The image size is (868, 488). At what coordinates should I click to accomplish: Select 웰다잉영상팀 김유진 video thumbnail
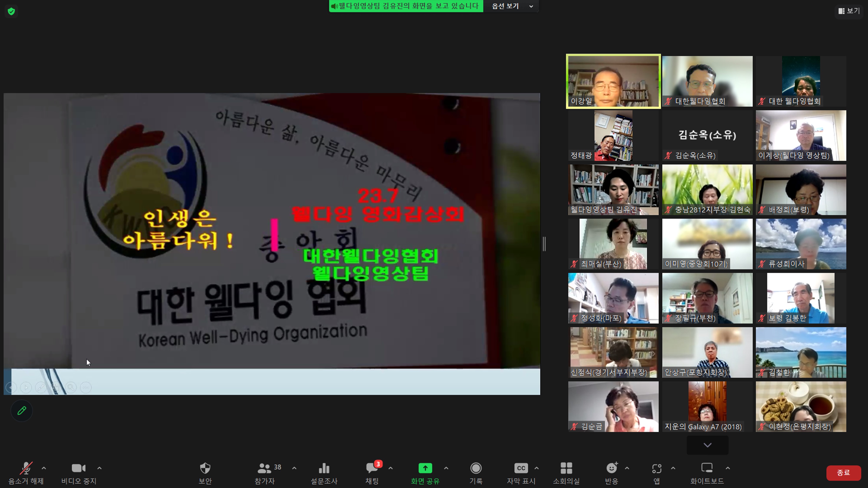click(x=613, y=190)
